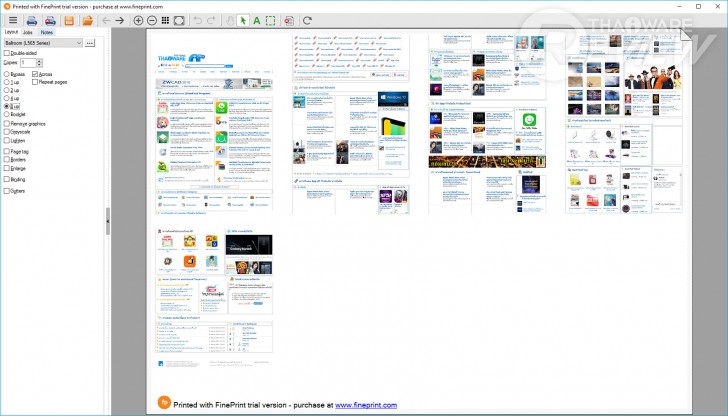Click the Redo arrow icon
Image resolution: width=728 pixels, height=416 pixels.
click(x=211, y=20)
